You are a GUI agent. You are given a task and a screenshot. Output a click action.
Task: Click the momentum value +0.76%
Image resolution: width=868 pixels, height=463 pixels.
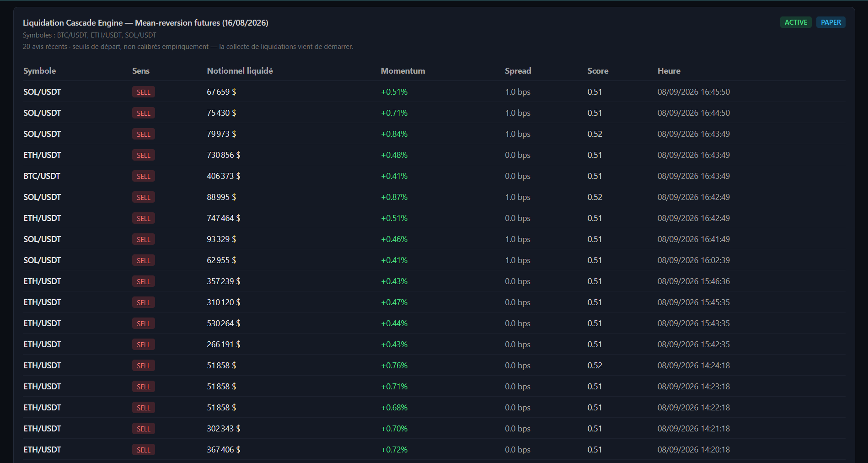coord(394,366)
